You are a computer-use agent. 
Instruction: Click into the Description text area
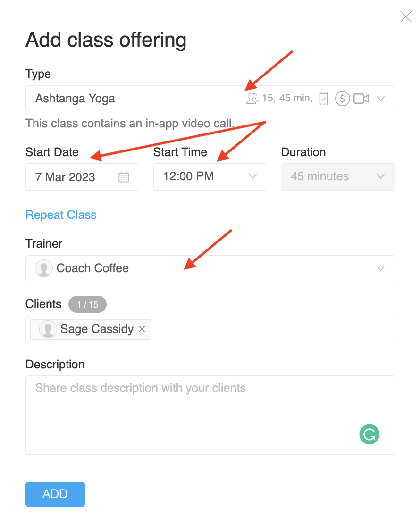(210, 415)
